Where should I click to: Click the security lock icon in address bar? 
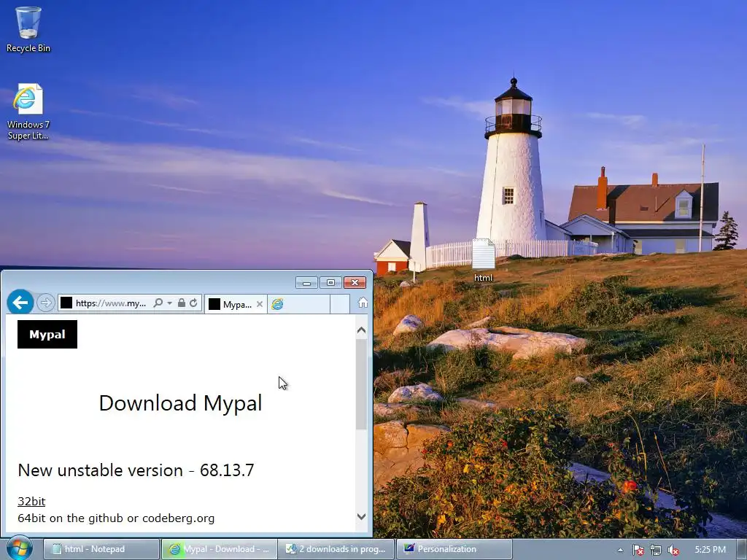[x=182, y=303]
